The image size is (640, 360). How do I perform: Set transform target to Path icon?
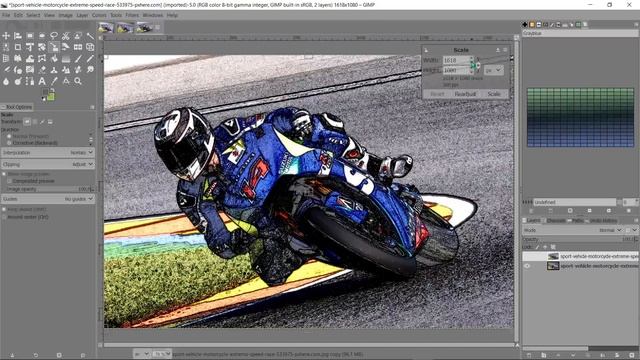pyautogui.click(x=42, y=122)
